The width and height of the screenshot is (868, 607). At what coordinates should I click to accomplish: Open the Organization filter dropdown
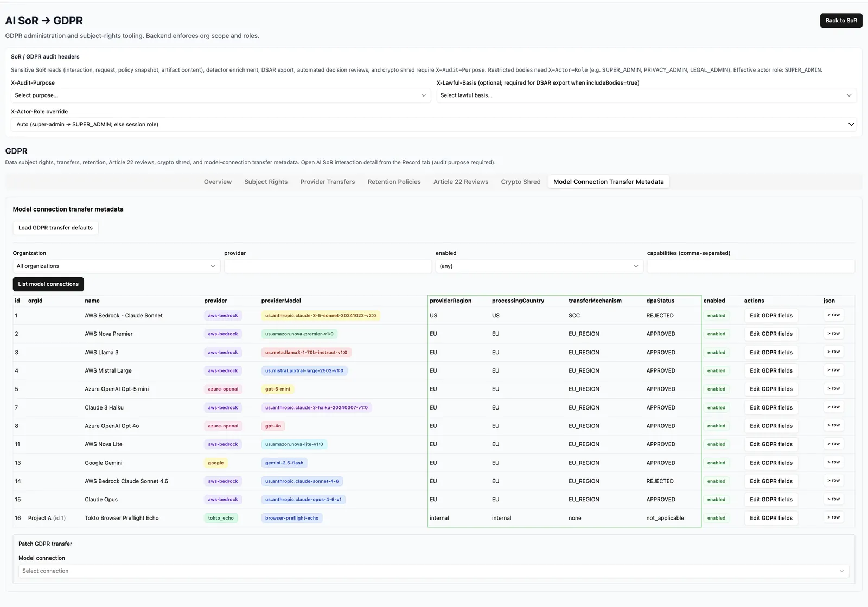pos(116,266)
